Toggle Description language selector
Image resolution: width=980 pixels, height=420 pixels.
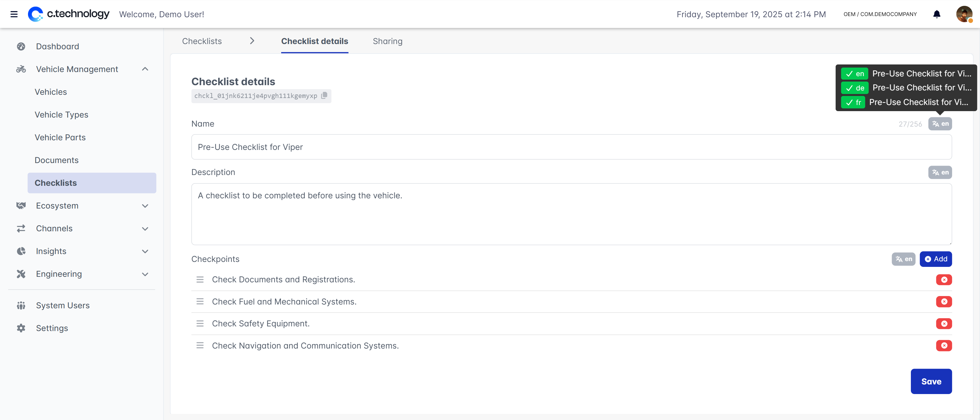[940, 172]
